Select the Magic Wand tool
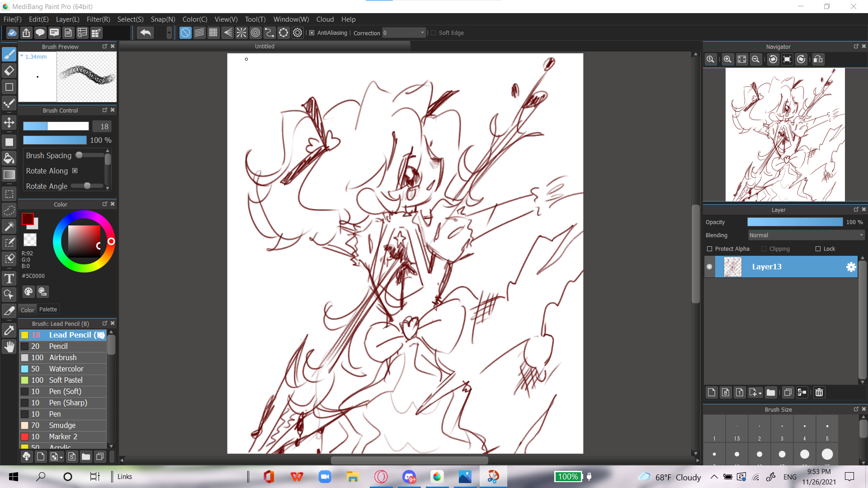This screenshot has width=868, height=488. point(9,226)
